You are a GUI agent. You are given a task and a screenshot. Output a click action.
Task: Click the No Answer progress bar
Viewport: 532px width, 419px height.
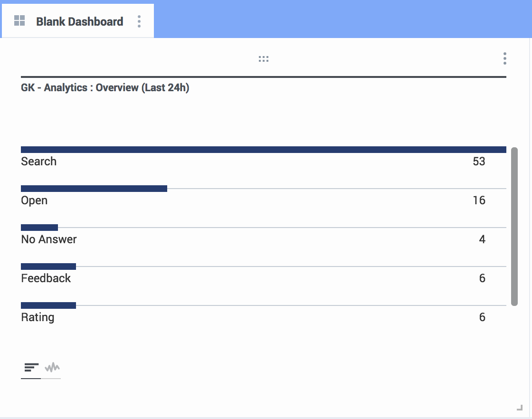pos(39,228)
